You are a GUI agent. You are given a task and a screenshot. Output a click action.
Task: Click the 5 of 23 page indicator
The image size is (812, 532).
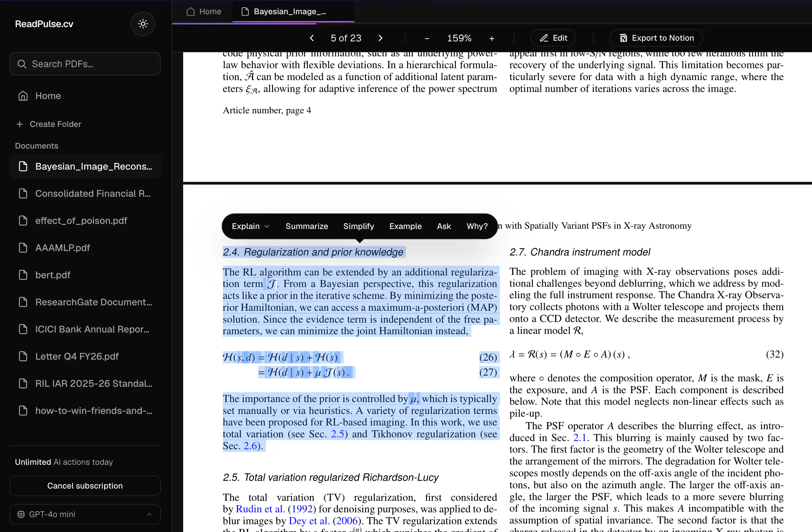click(x=346, y=38)
